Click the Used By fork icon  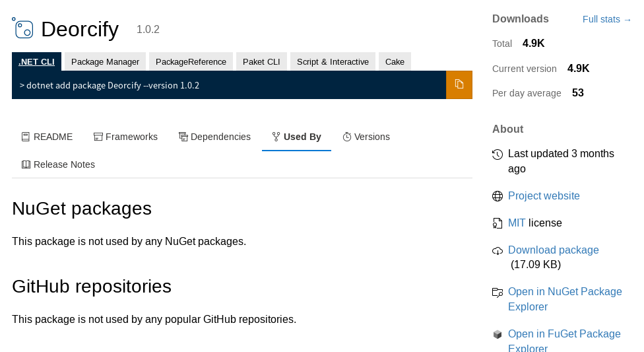pyautogui.click(x=276, y=137)
